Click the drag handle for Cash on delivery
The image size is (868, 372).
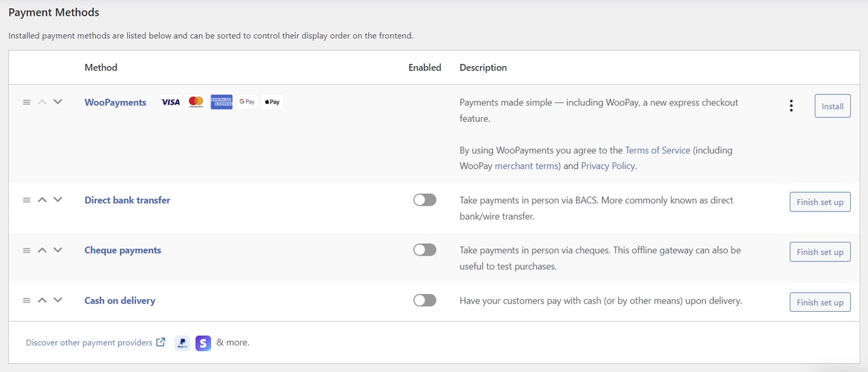tap(26, 300)
